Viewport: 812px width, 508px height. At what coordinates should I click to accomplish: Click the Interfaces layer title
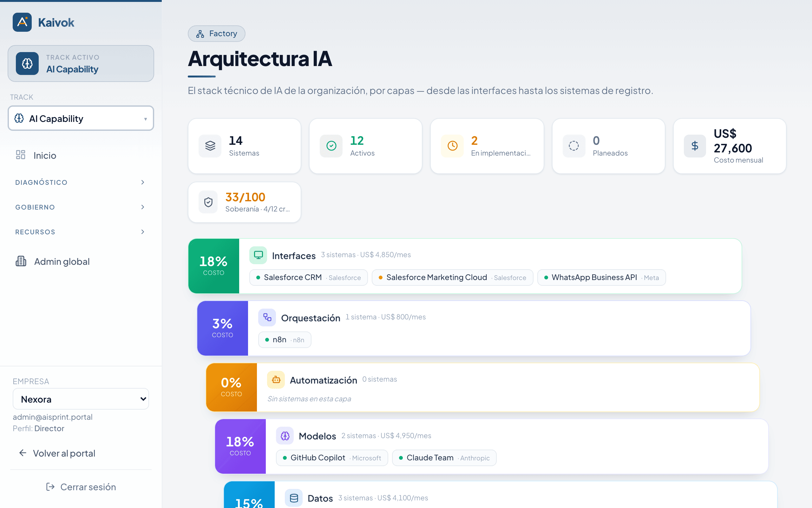(294, 256)
